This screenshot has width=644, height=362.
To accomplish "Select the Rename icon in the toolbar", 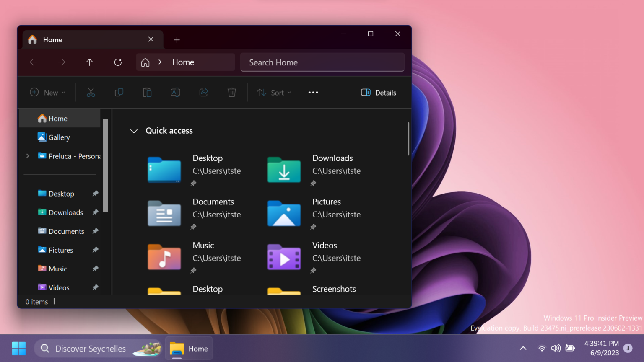I will pos(175,92).
